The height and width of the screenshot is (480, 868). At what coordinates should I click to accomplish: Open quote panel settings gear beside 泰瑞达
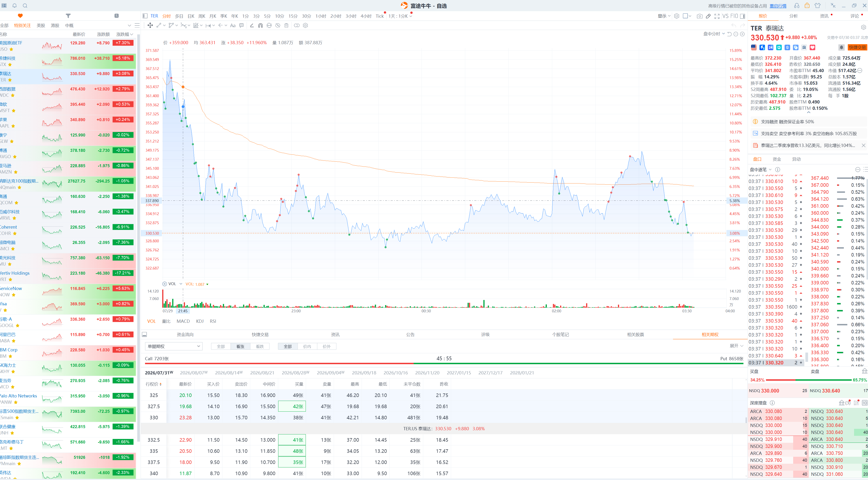click(x=863, y=27)
